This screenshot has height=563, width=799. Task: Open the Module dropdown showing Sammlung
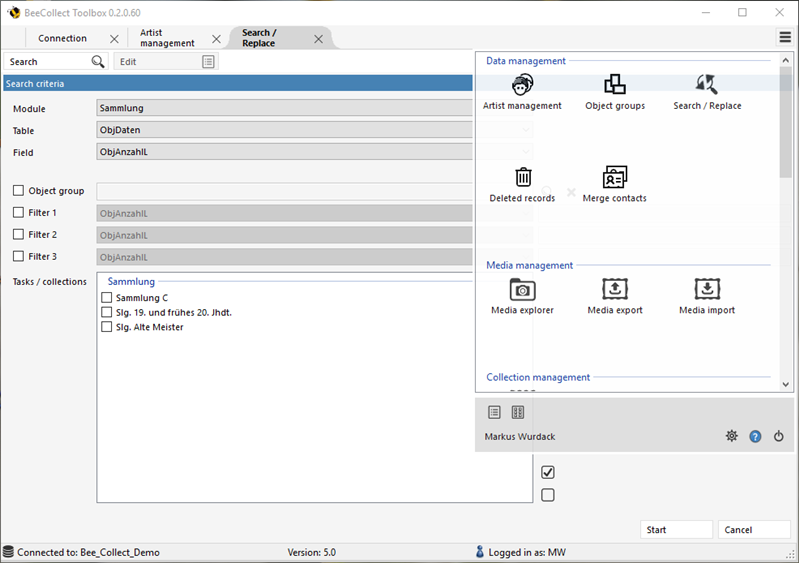[284, 108]
